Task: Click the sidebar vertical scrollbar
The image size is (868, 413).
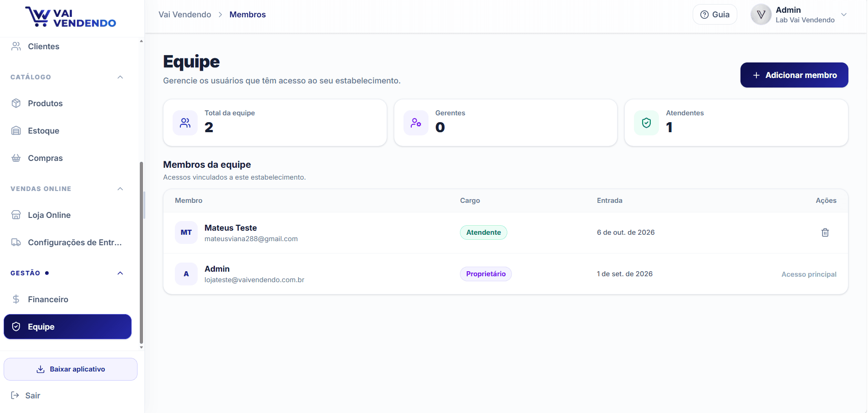Action: (141, 252)
